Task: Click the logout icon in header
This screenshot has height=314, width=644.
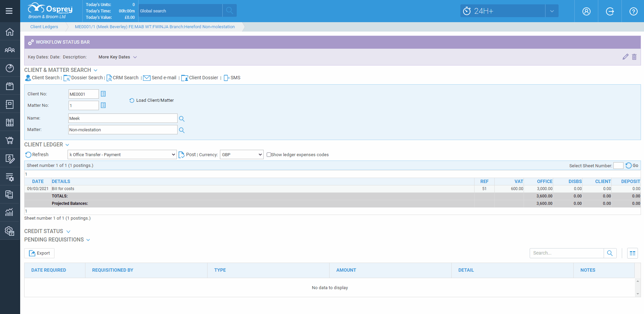Action: tap(610, 11)
